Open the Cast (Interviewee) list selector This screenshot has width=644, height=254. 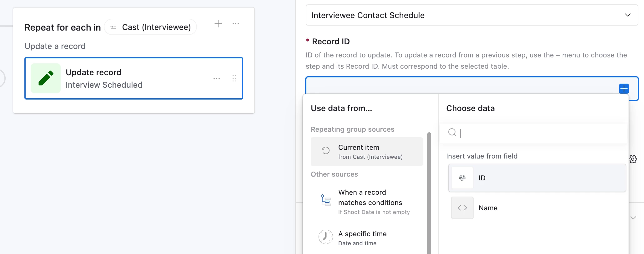[151, 27]
